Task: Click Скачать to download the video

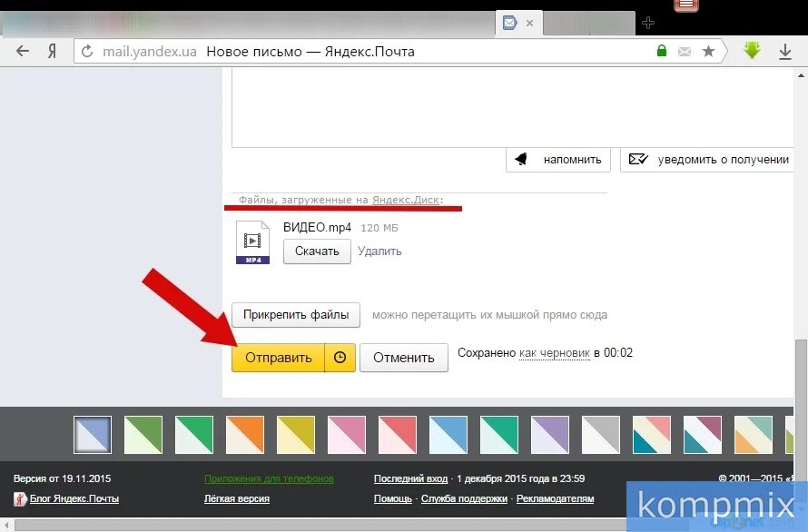Action: coord(317,251)
